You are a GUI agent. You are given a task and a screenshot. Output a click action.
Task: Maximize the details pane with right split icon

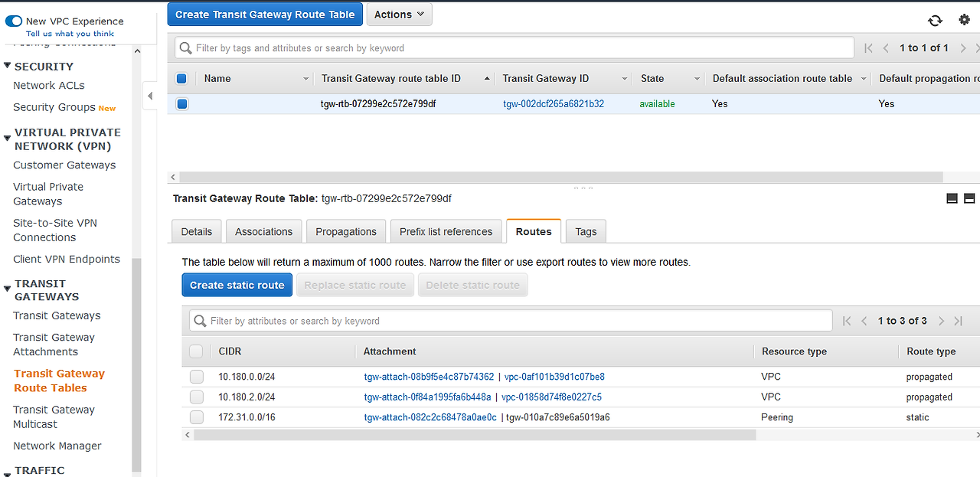tap(969, 198)
